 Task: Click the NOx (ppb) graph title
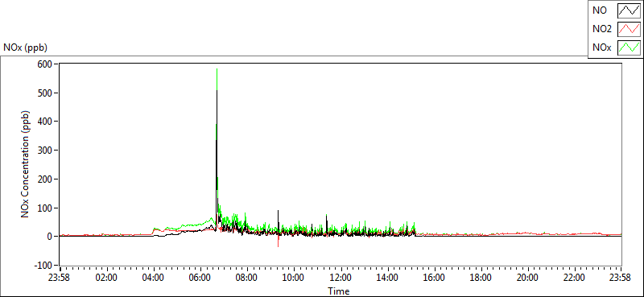tap(25, 47)
